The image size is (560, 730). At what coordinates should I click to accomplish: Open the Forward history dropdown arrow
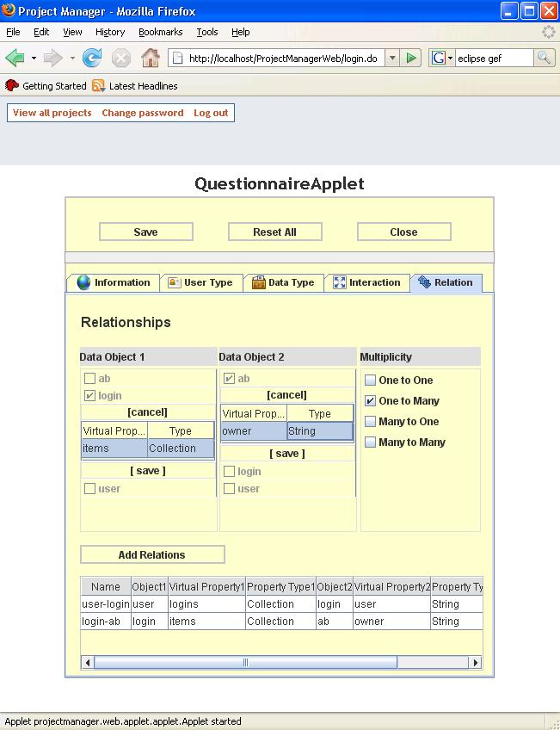(72, 59)
